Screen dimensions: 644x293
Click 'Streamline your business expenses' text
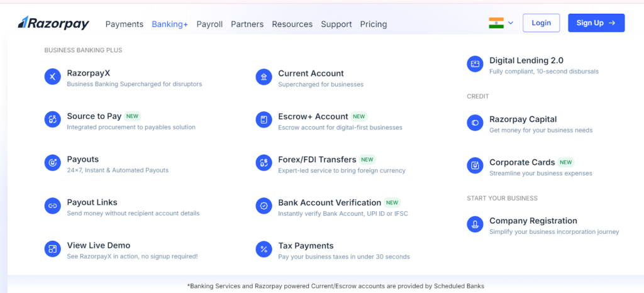540,173
